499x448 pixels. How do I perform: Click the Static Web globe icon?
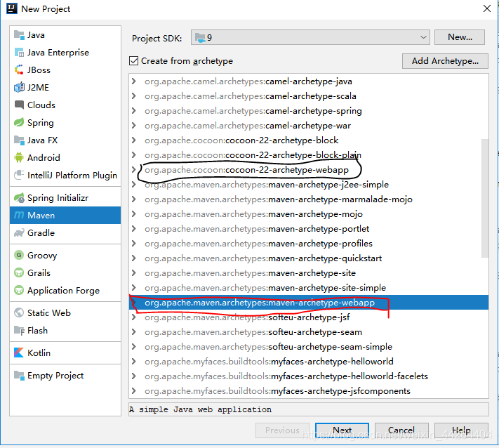[19, 313]
